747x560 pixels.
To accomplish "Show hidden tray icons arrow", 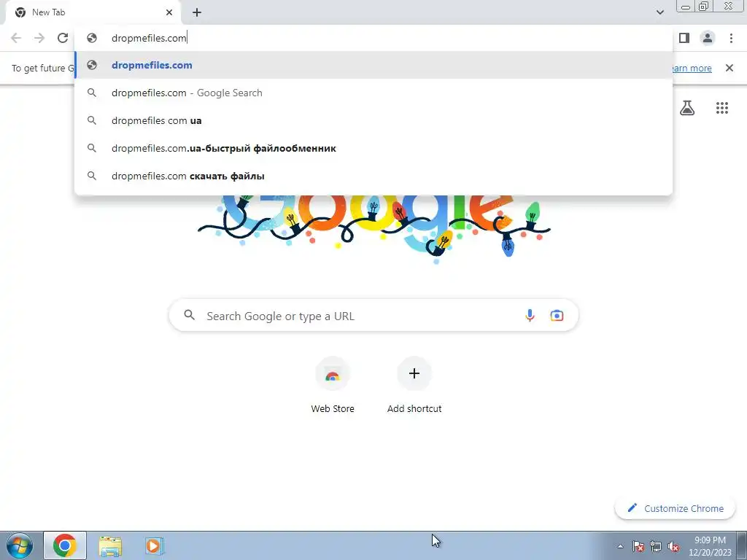I will point(620,546).
